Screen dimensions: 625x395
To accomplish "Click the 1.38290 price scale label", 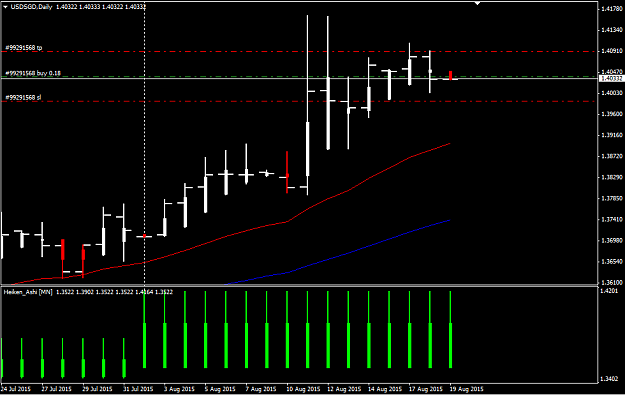I will point(612,177).
